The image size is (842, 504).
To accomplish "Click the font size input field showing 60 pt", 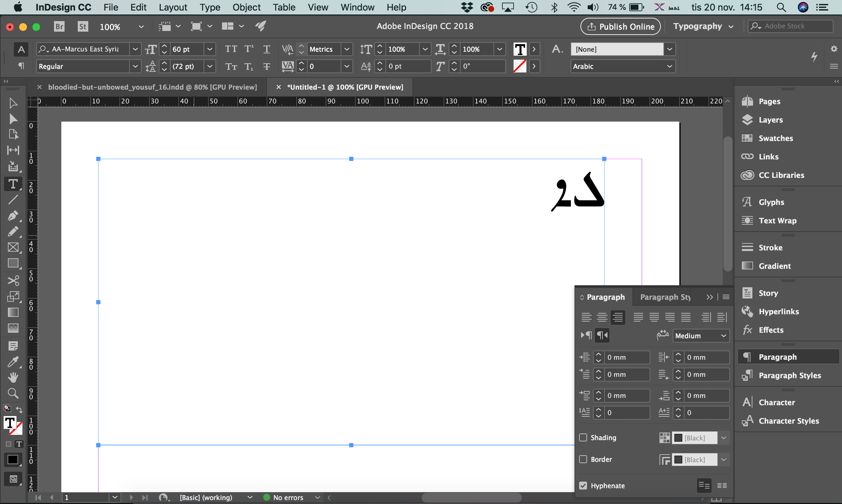I will (186, 49).
